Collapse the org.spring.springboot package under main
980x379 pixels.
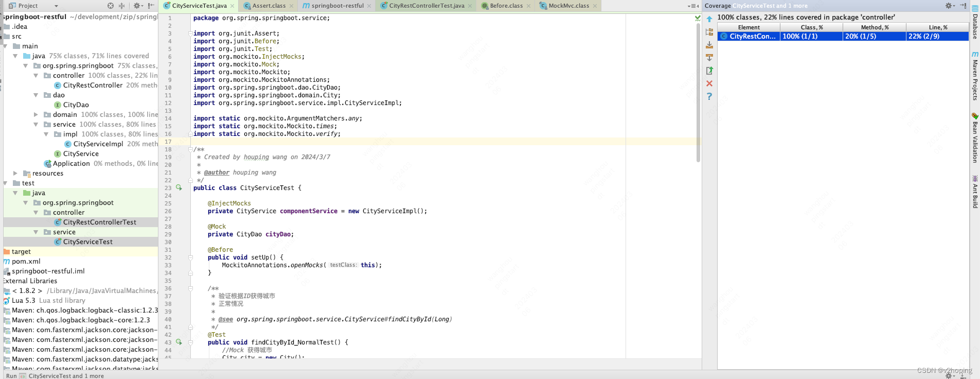(26, 66)
